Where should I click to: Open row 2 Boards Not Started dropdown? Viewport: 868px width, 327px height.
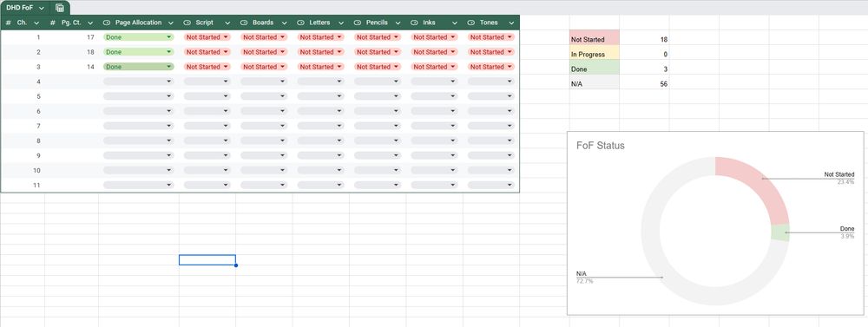pyautogui.click(x=264, y=52)
